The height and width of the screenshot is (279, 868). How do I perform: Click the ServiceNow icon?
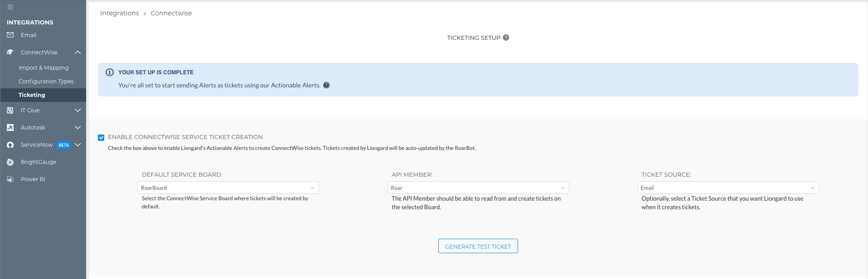point(10,144)
